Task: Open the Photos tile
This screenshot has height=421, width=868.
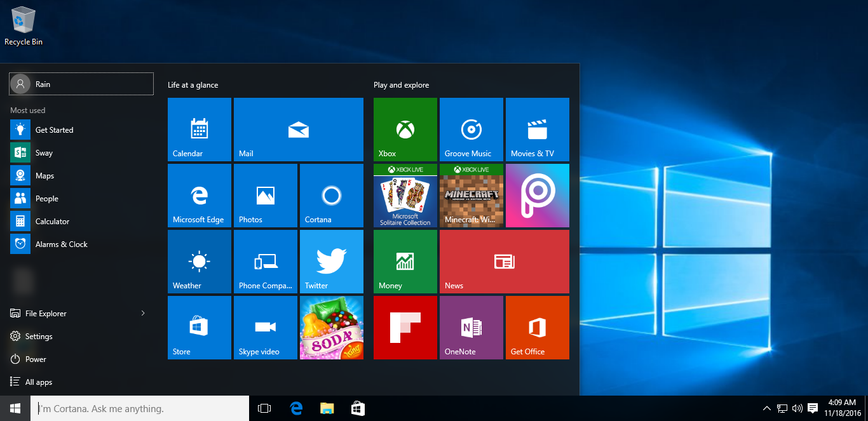Action: point(266,196)
